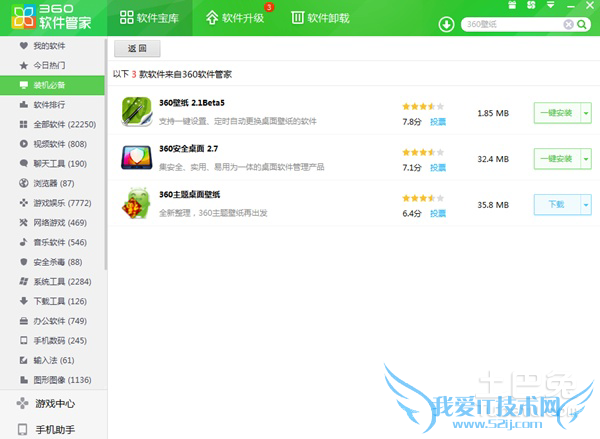600x439 pixels.
Task: Click 投票 for 360安全桌面
Action: 438,168
